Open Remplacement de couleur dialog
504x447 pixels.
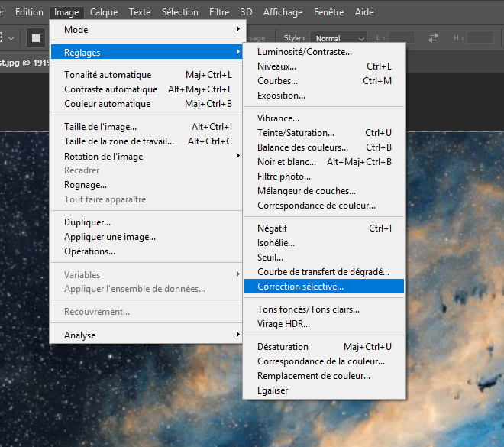coord(324,376)
